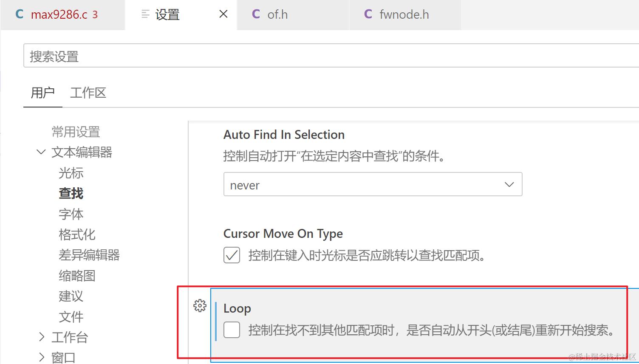The height and width of the screenshot is (364, 639).
Task: Click the Cursor Move On Type heading
Action: (x=283, y=234)
